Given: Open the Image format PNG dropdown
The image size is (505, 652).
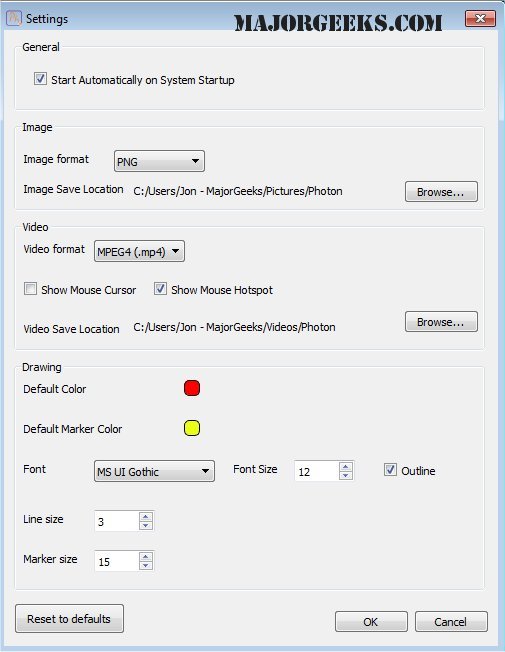Looking at the screenshot, I should [x=159, y=161].
